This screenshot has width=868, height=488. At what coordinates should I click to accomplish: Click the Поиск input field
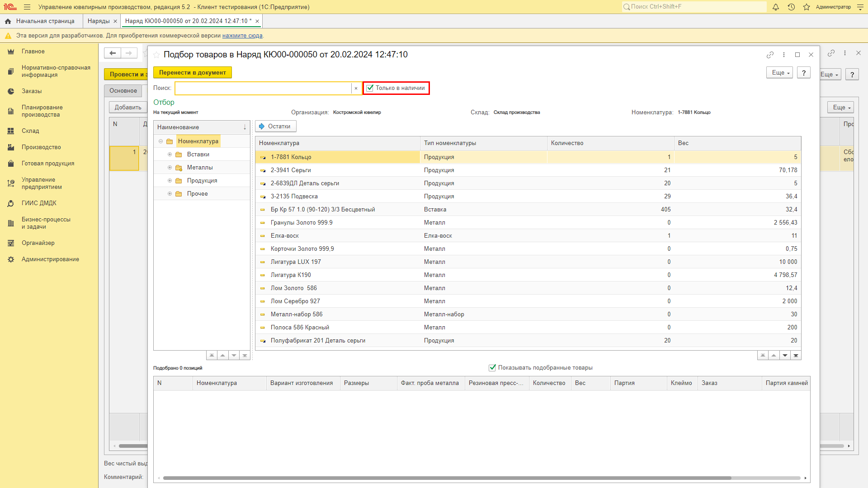tap(263, 88)
